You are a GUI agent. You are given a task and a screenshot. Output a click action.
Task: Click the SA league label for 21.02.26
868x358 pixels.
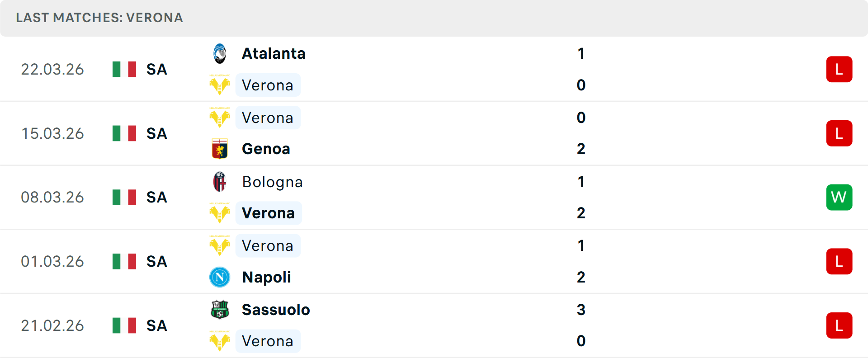[x=156, y=325]
